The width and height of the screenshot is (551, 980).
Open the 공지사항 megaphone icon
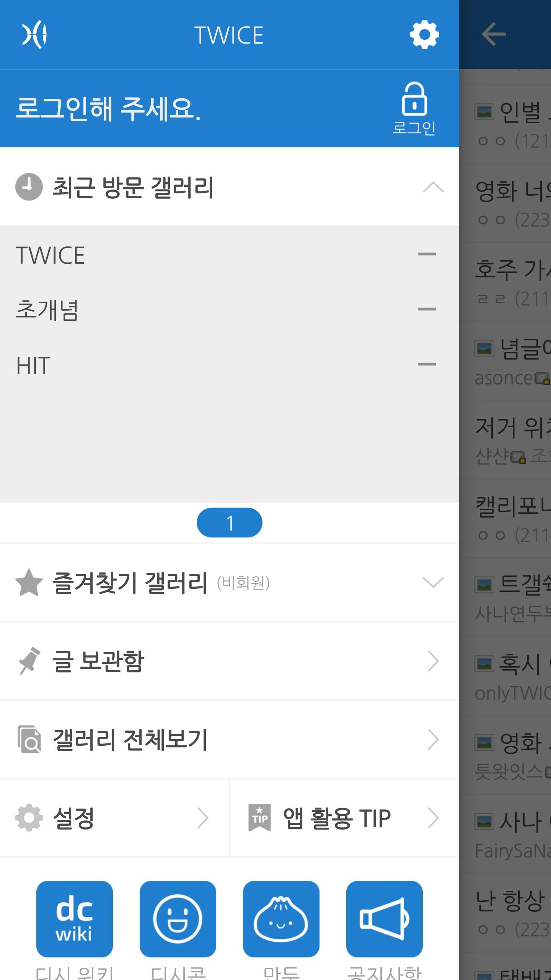point(385,919)
